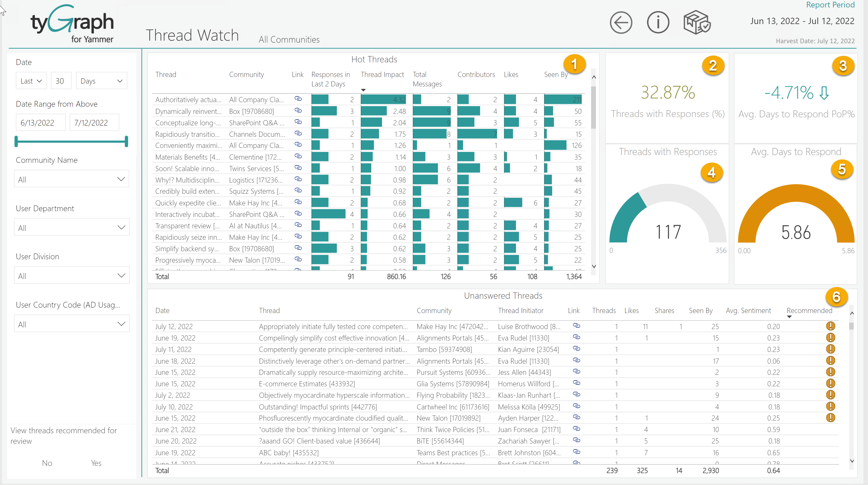Click the Hot Threads scrollbar down arrow
This screenshot has width=868, height=485.
pyautogui.click(x=594, y=266)
